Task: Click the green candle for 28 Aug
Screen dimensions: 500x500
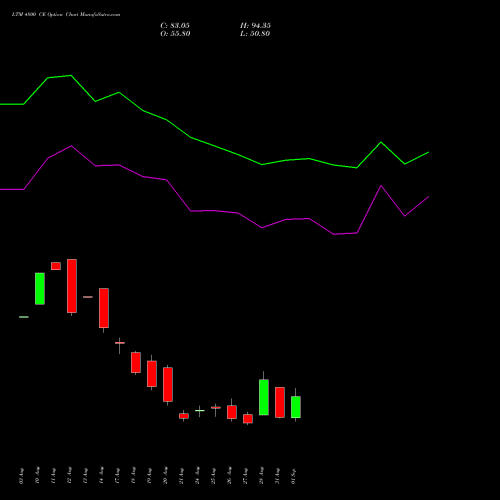Action: point(264,397)
